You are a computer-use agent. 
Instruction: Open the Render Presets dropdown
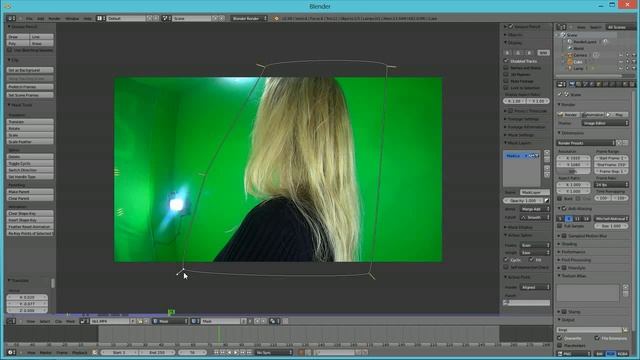[586, 143]
